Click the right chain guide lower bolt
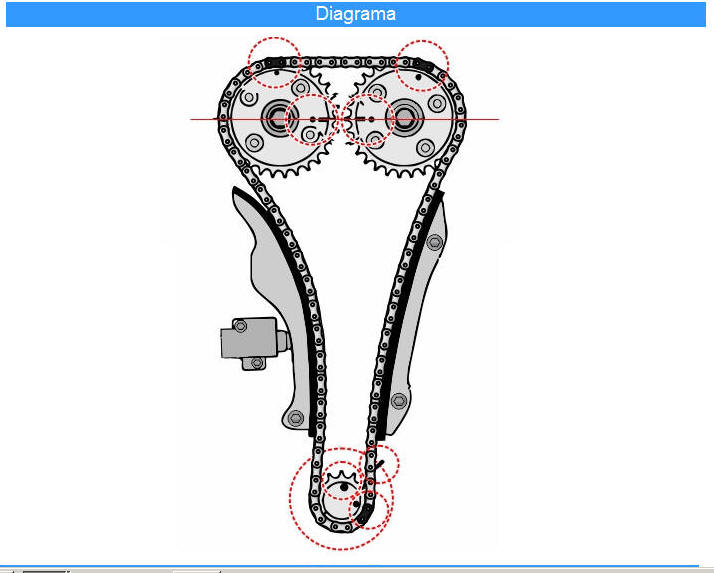 399,402
